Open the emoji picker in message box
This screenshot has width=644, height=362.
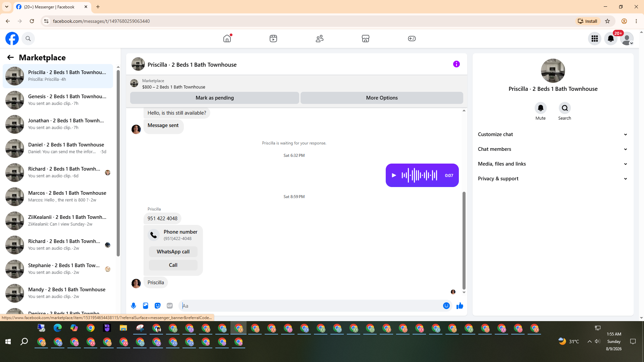coord(446,306)
